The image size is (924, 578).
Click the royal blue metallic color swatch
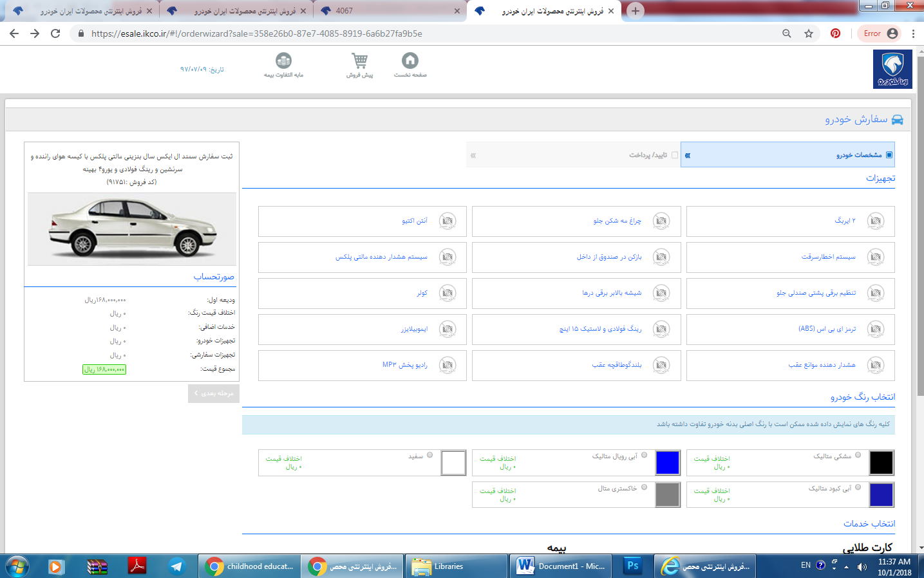(x=667, y=463)
